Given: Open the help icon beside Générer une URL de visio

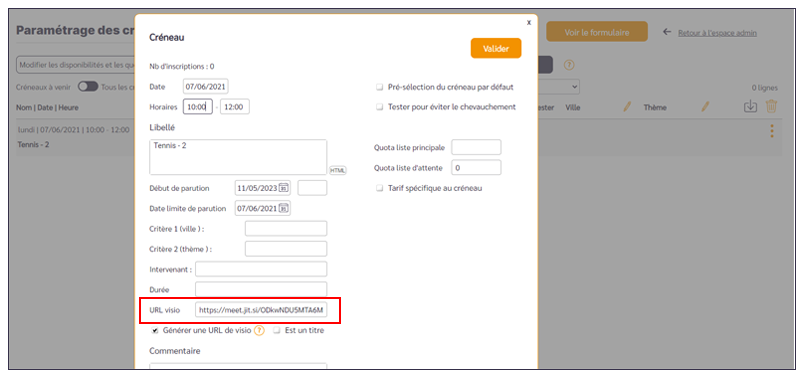Looking at the screenshot, I should coord(260,330).
